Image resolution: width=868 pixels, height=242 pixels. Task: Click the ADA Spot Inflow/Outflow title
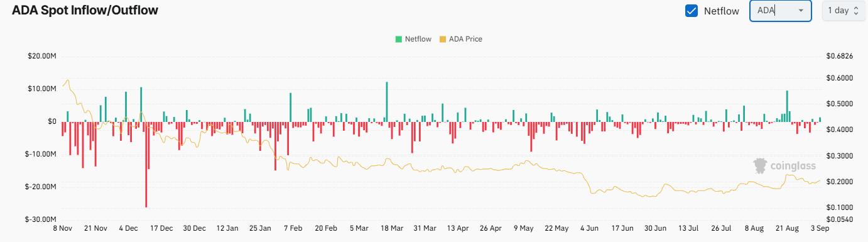tap(85, 10)
